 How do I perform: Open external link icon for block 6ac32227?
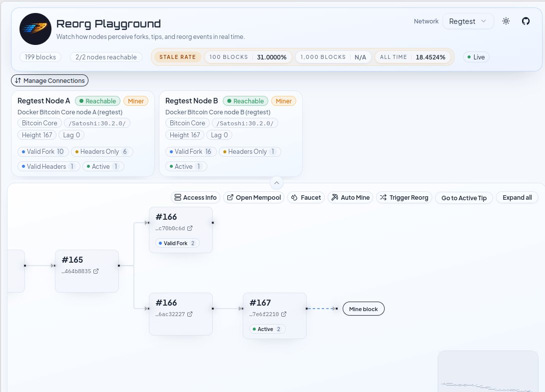(190, 314)
